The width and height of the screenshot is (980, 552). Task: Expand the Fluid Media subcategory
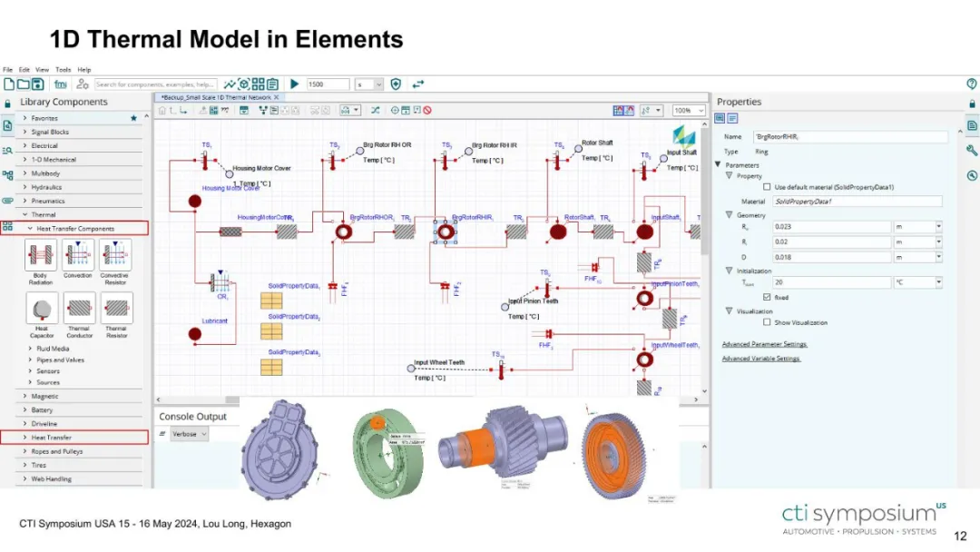pyautogui.click(x=30, y=349)
